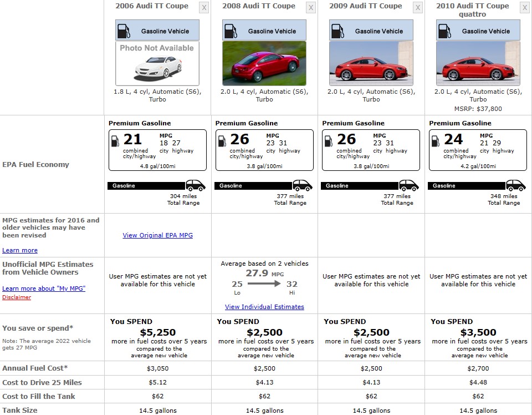Click the 2006 Photo Not Available image

(157, 63)
